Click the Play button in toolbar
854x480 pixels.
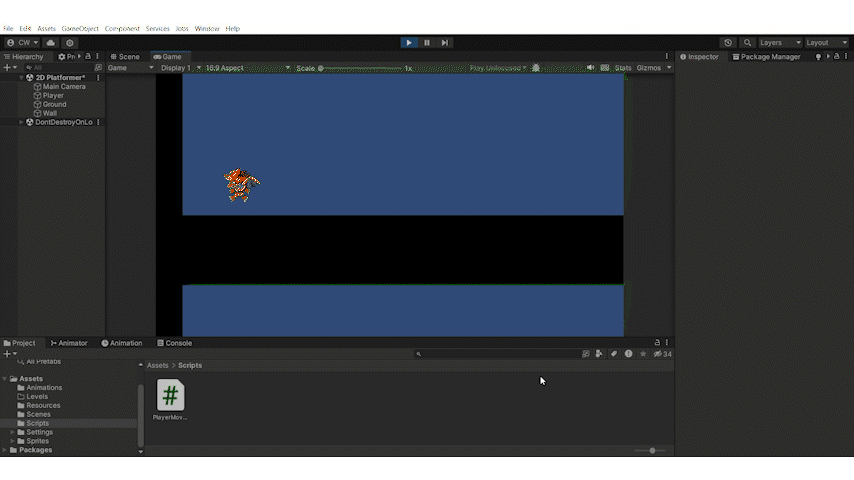click(409, 42)
